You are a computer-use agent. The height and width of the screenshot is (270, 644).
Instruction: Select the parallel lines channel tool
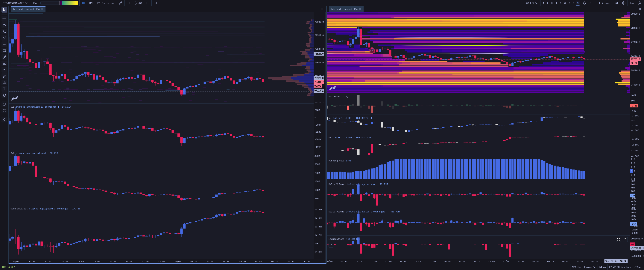tap(4, 44)
